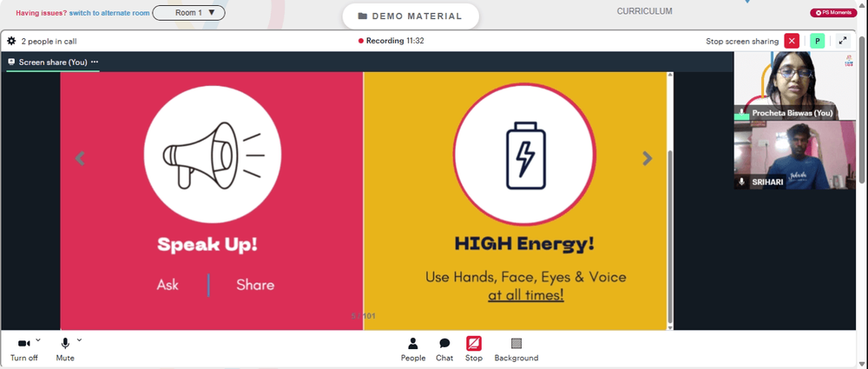Open Room 1 dropdown
The height and width of the screenshot is (369, 868).
[x=188, y=13]
